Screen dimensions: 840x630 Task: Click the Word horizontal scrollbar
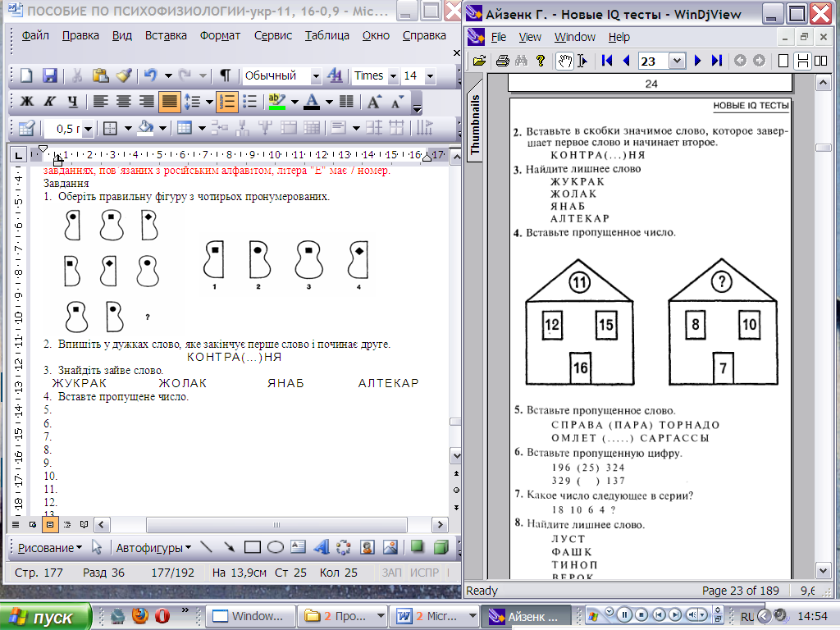click(x=276, y=524)
